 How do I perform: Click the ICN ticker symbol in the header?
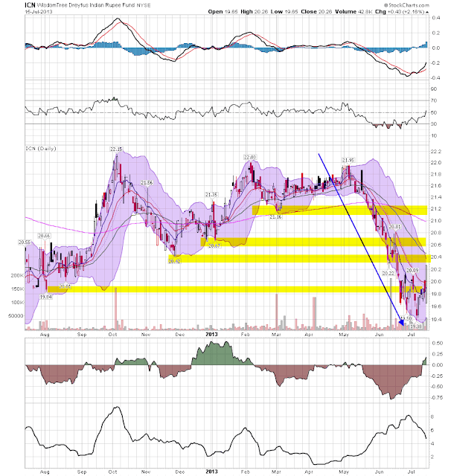[x=30, y=5]
